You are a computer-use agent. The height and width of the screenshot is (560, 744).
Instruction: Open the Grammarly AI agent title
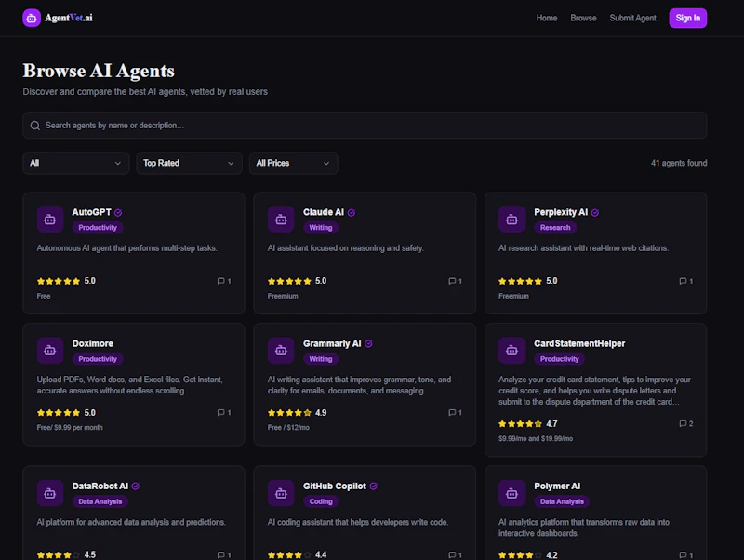pos(332,343)
